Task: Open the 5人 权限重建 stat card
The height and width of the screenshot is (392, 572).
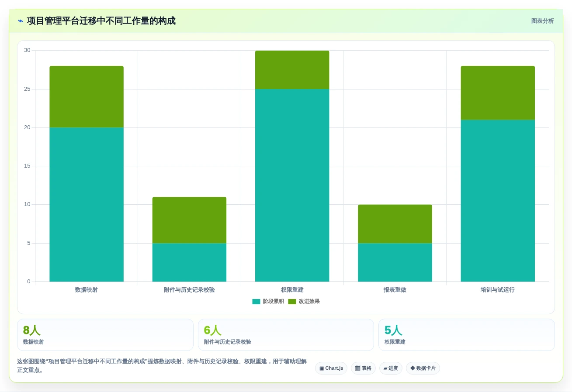Action: coord(467,335)
